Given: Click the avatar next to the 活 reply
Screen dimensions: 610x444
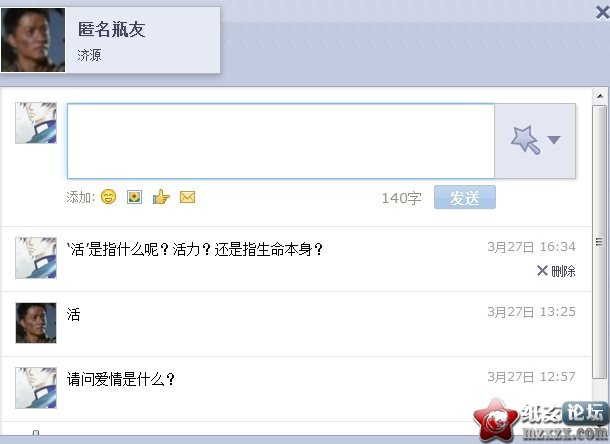Looking at the screenshot, I should (x=36, y=323).
